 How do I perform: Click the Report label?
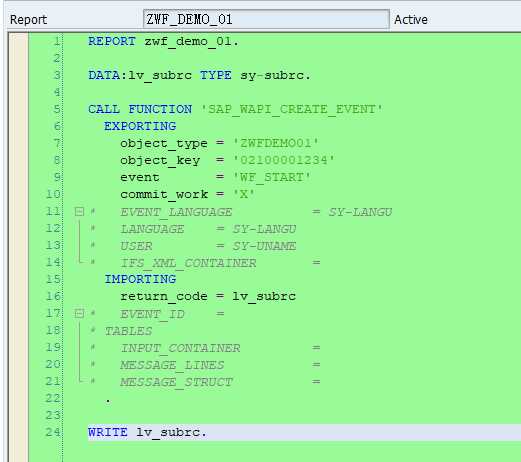(28, 20)
